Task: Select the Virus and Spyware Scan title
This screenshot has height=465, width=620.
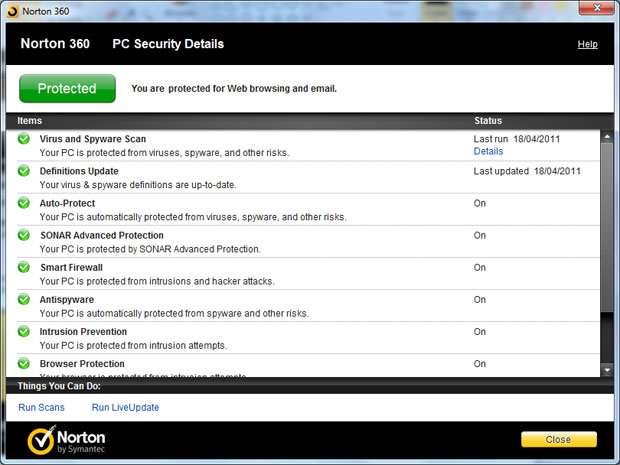Action: [93, 139]
